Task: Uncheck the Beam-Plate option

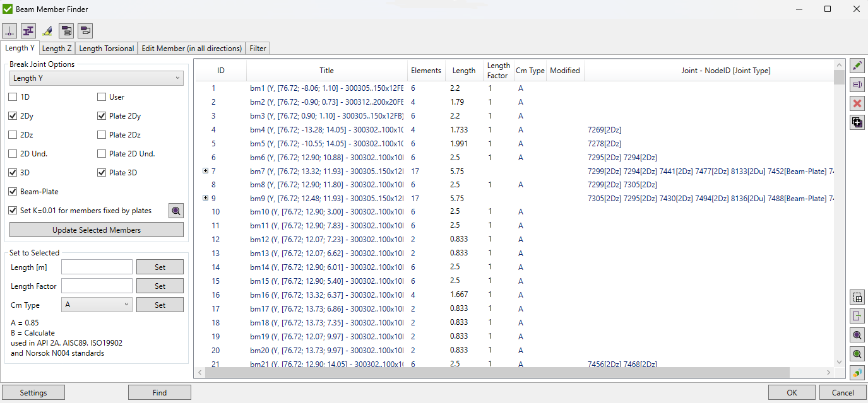Action: point(11,191)
